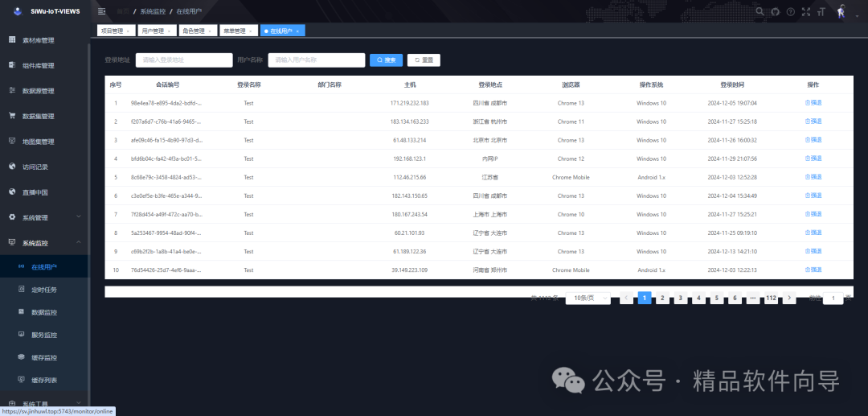The height and width of the screenshot is (416, 868).
Task: Close the 在线用户 tab
Action: 297,31
